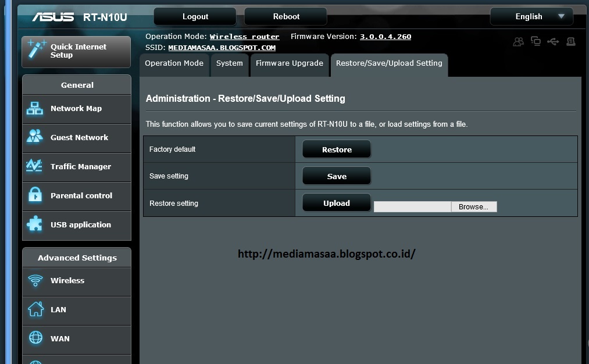Launch Quick Internet Setup
Image resolution: width=589 pixels, height=364 pixels.
(76, 52)
